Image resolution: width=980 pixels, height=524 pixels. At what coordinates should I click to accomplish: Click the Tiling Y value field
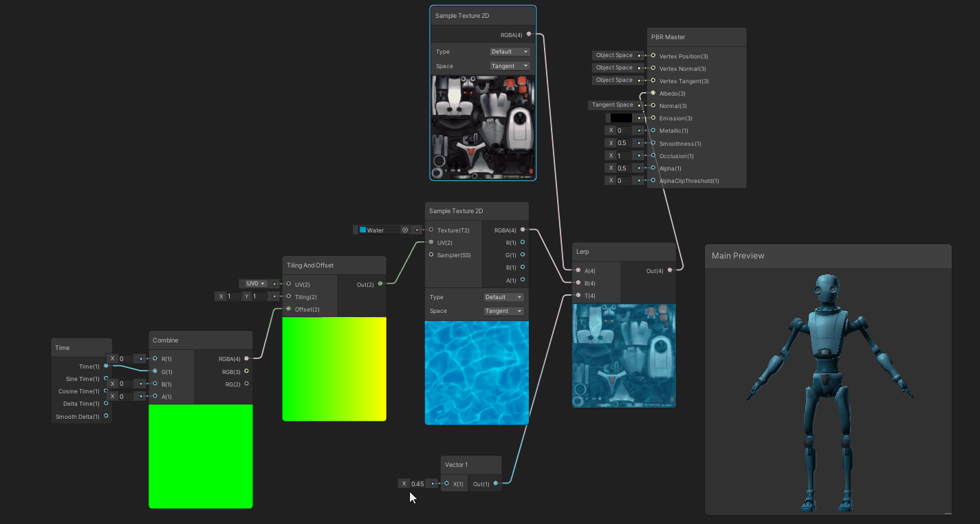tap(259, 296)
